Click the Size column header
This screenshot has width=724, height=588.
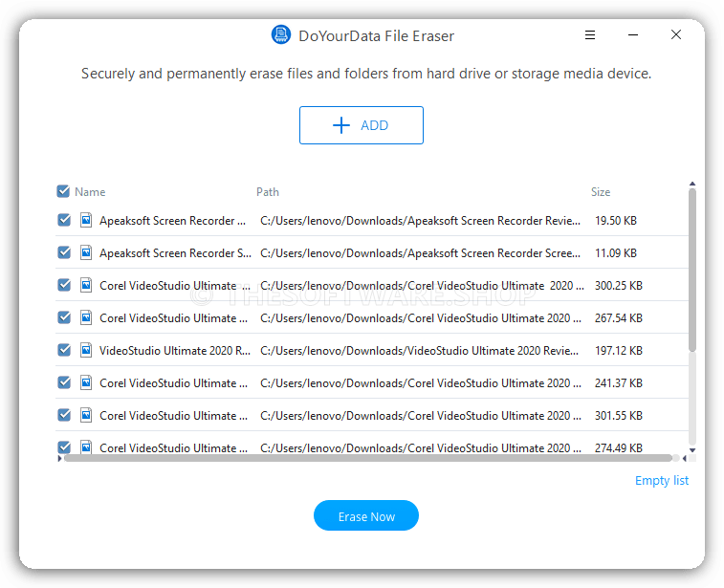click(601, 192)
